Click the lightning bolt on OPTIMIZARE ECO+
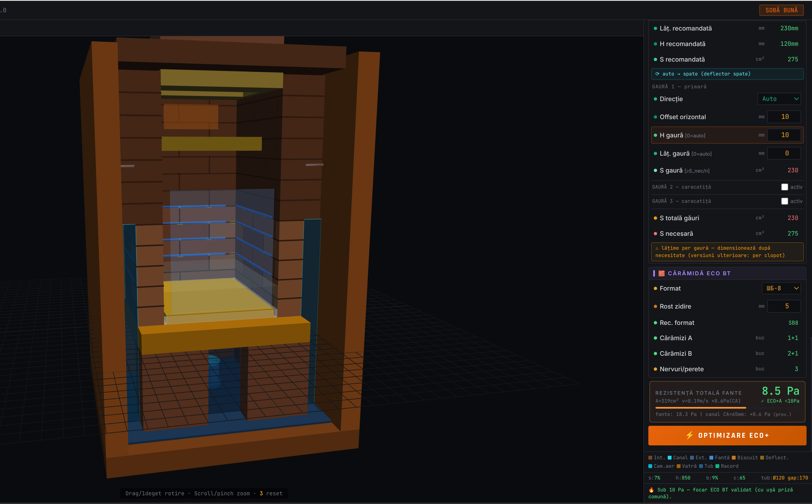The width and height of the screenshot is (812, 504). pyautogui.click(x=689, y=435)
